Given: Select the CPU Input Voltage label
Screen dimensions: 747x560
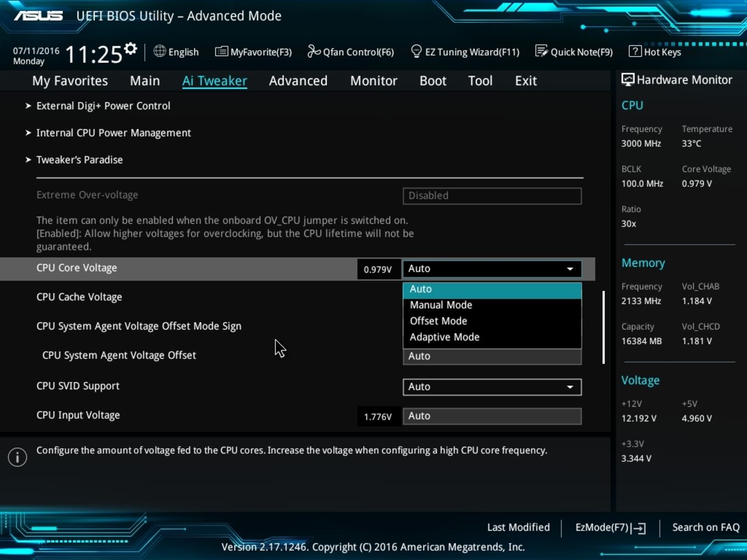Looking at the screenshot, I should click(x=78, y=416).
